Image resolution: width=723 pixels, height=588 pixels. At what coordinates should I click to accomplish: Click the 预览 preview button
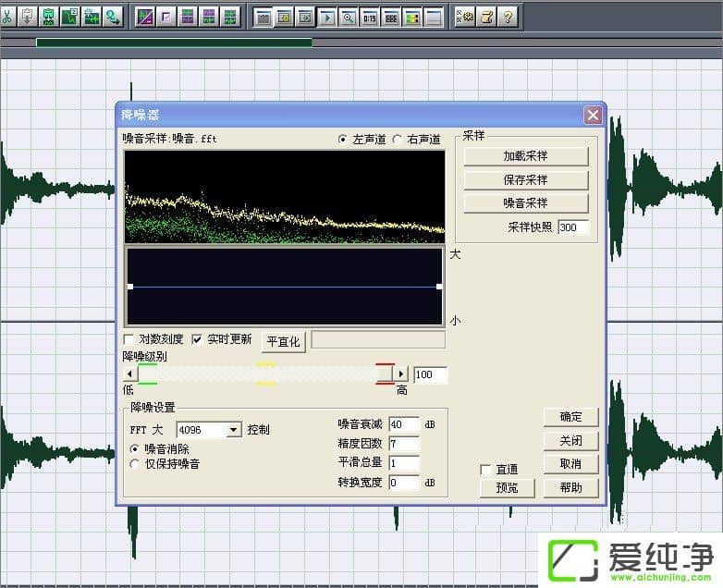click(507, 487)
